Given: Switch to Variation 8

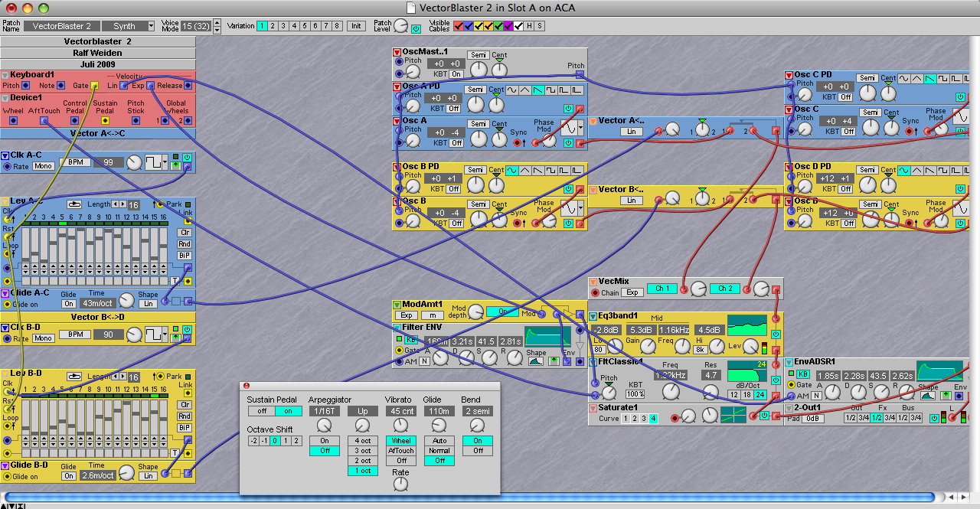Looking at the screenshot, I should (338, 26).
